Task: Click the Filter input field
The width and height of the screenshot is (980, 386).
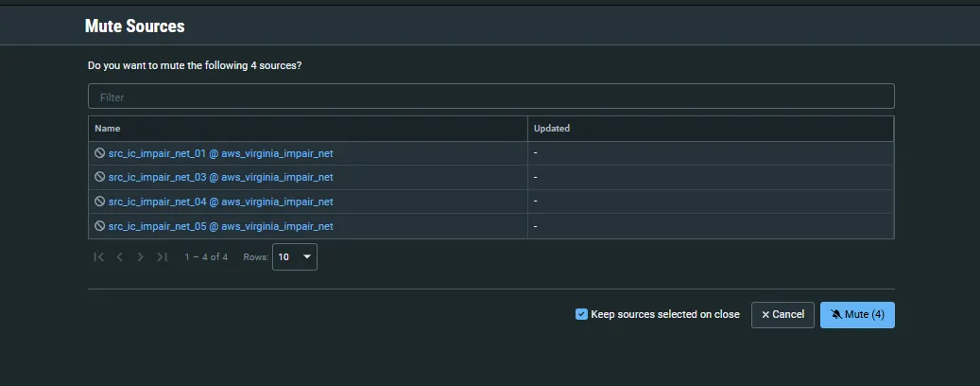Action: [490, 96]
